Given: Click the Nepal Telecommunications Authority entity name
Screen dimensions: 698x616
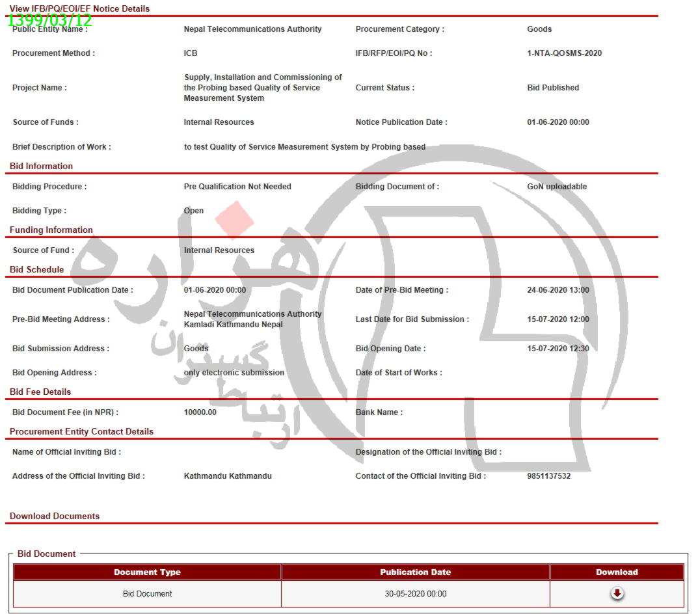Looking at the screenshot, I should click(x=252, y=29).
